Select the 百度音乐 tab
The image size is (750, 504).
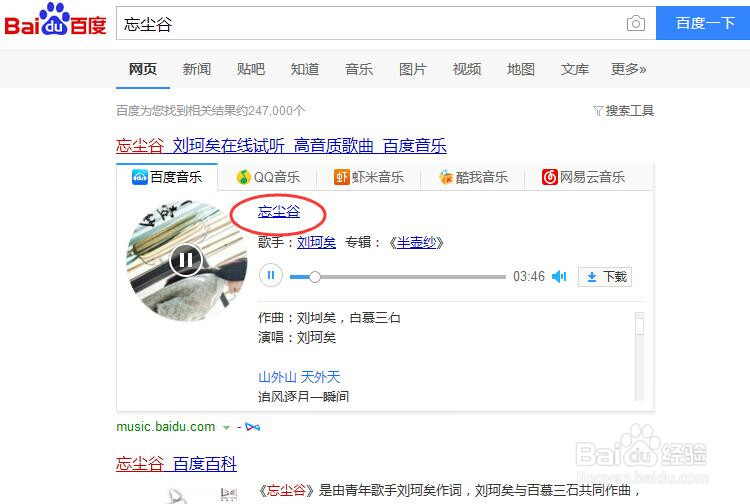click(167, 177)
